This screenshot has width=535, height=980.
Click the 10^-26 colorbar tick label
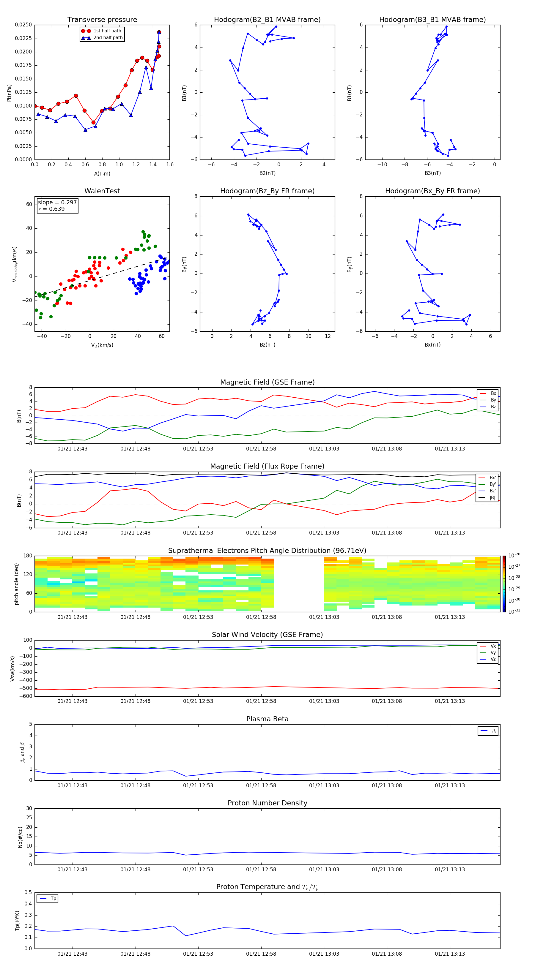tap(514, 555)
